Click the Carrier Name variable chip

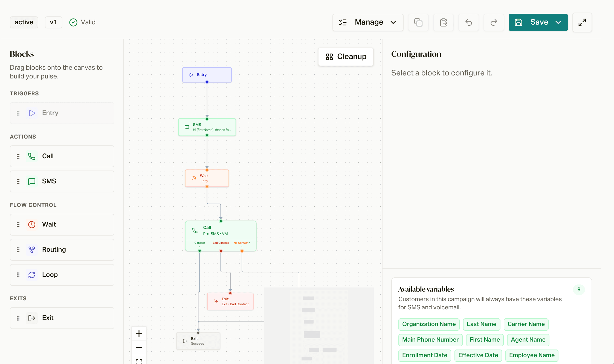tap(526, 324)
